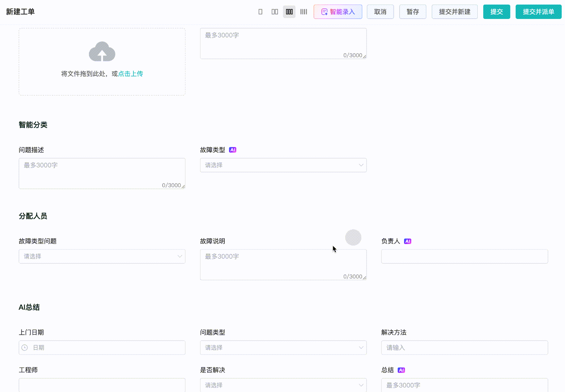
Task: Click 暂存 to save draft
Action: (x=413, y=12)
